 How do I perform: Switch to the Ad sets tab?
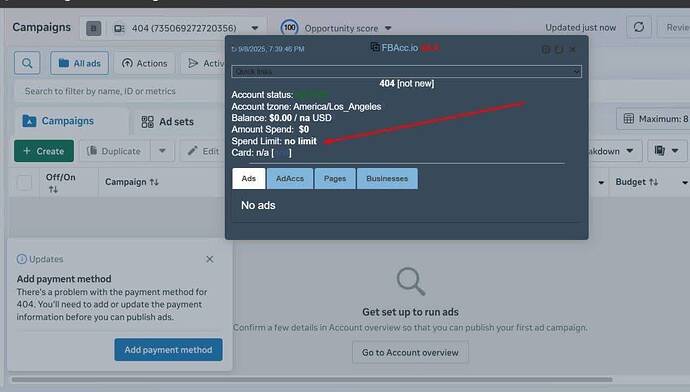tap(168, 122)
